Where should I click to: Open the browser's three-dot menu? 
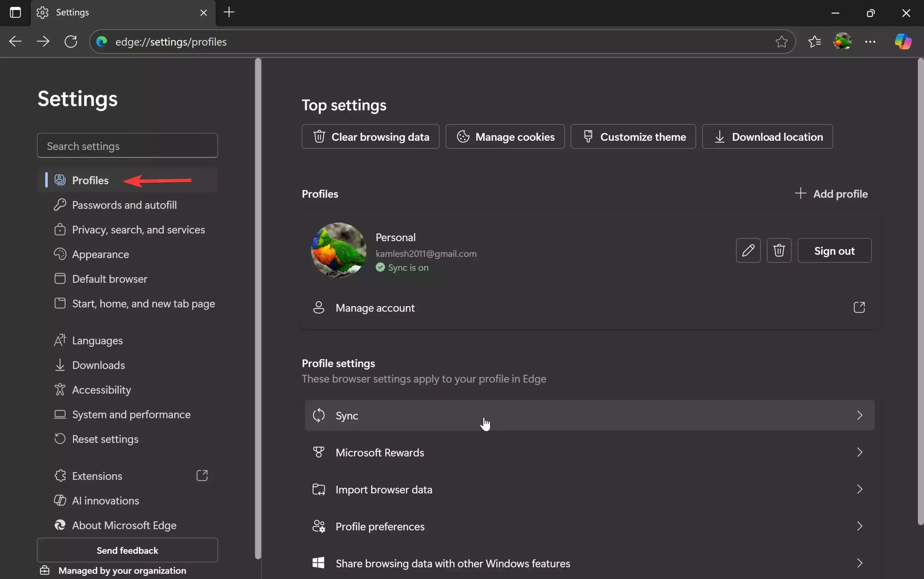click(x=870, y=42)
